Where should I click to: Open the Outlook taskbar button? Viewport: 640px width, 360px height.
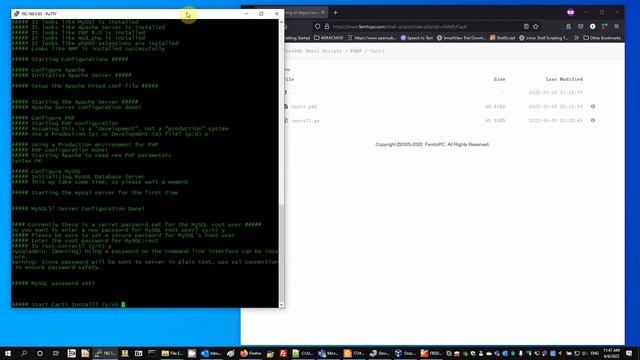(211, 353)
